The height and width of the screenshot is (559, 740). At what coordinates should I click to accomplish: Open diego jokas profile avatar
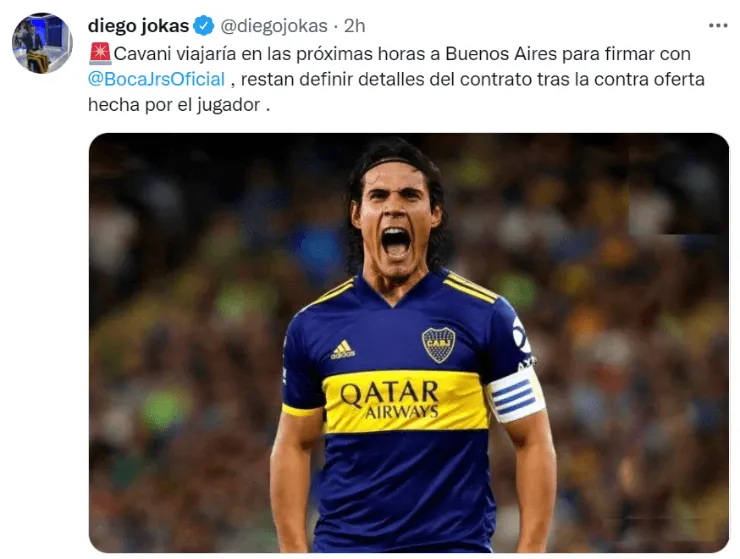[42, 42]
